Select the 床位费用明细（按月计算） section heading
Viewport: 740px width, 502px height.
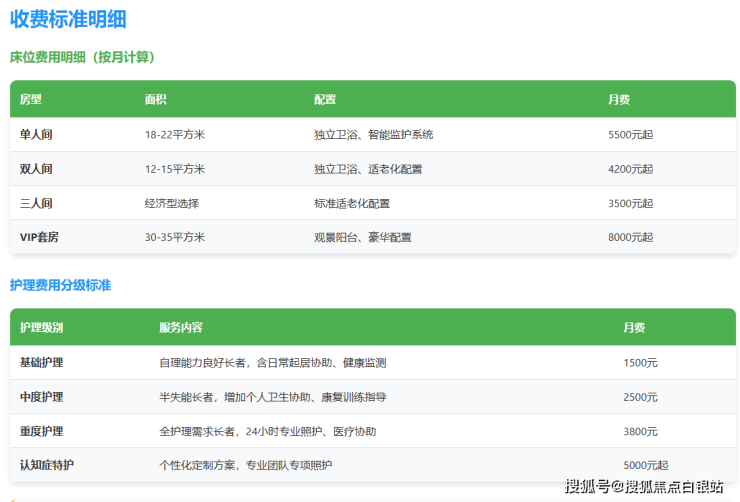point(82,57)
